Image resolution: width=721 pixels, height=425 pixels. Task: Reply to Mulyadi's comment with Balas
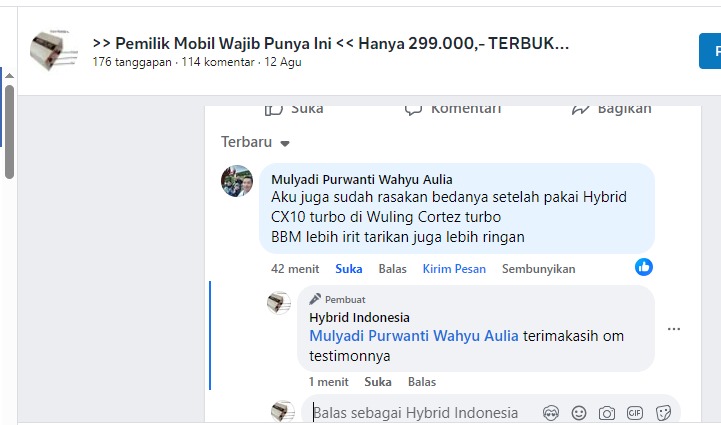click(x=392, y=269)
